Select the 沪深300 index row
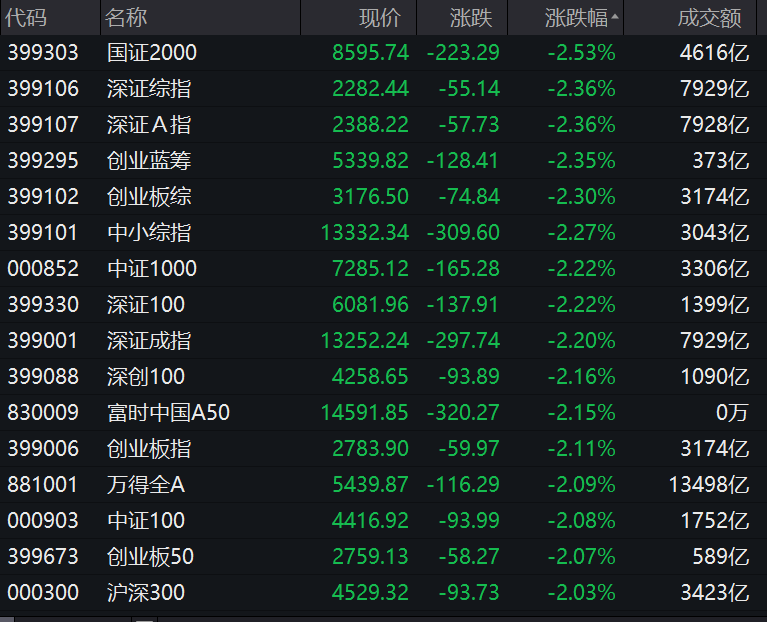This screenshot has width=767, height=622. pyautogui.click(x=146, y=593)
